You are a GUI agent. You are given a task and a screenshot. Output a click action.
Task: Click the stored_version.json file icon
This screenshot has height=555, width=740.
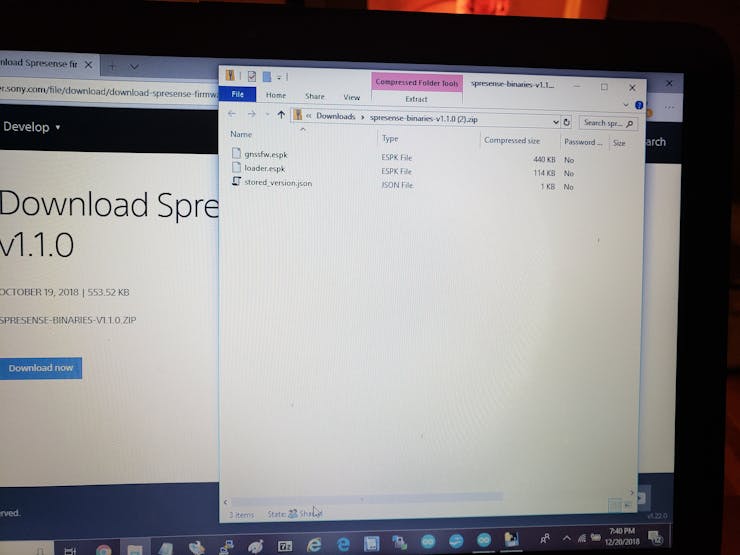(236, 181)
